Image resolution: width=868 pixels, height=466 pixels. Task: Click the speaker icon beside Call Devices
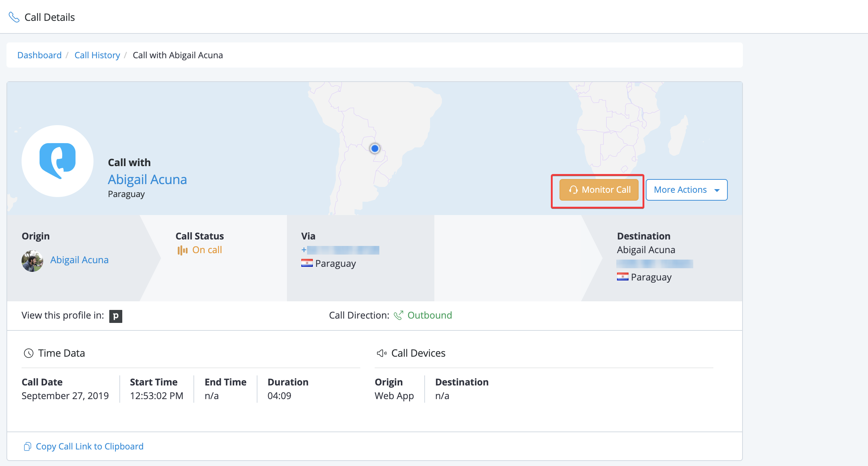[382, 353]
